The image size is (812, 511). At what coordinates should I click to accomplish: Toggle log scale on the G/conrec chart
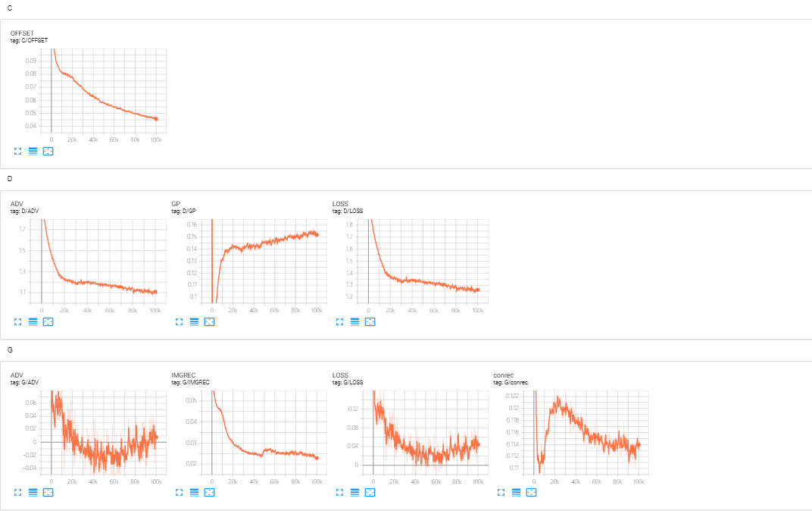click(x=516, y=492)
